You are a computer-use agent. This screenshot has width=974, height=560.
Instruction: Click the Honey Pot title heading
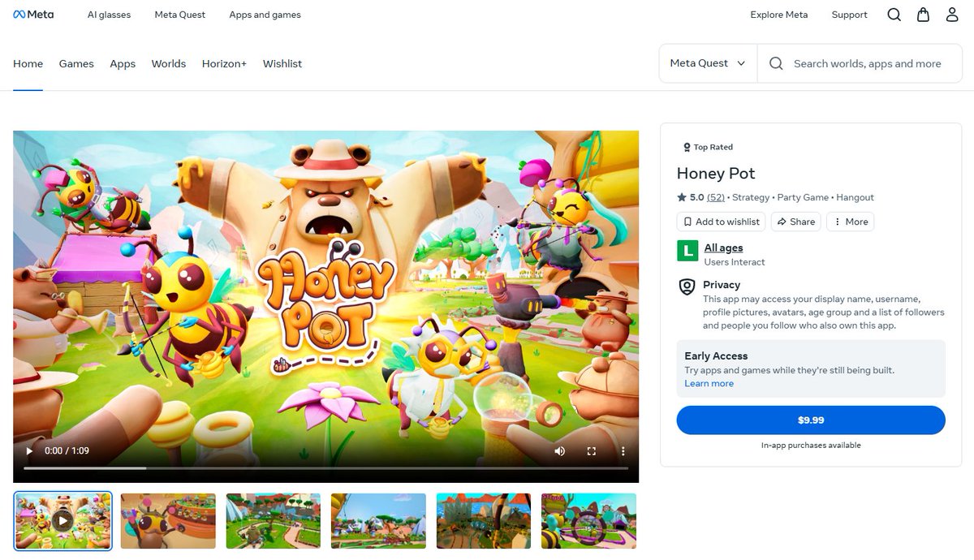click(716, 174)
